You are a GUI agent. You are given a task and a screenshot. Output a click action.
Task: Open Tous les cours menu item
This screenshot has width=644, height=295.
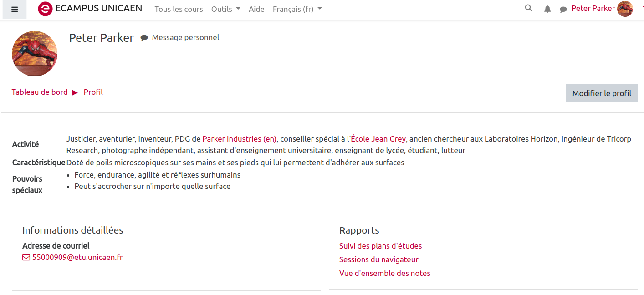179,9
